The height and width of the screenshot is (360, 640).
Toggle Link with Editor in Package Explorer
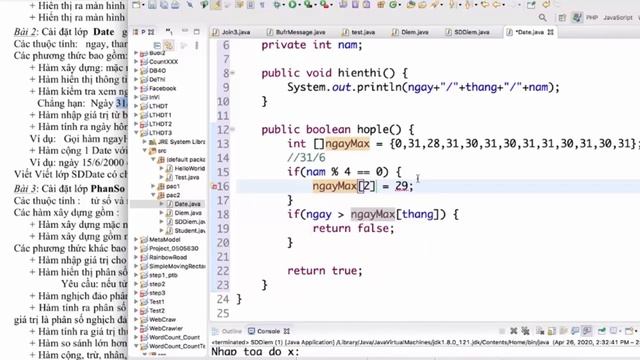[x=168, y=45]
